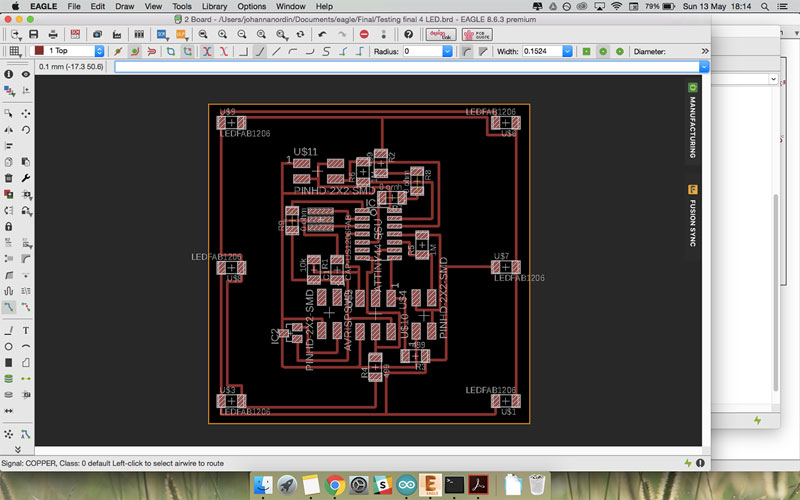Click the Zoom to fit icon
This screenshot has width=800, height=500.
[x=203, y=35]
